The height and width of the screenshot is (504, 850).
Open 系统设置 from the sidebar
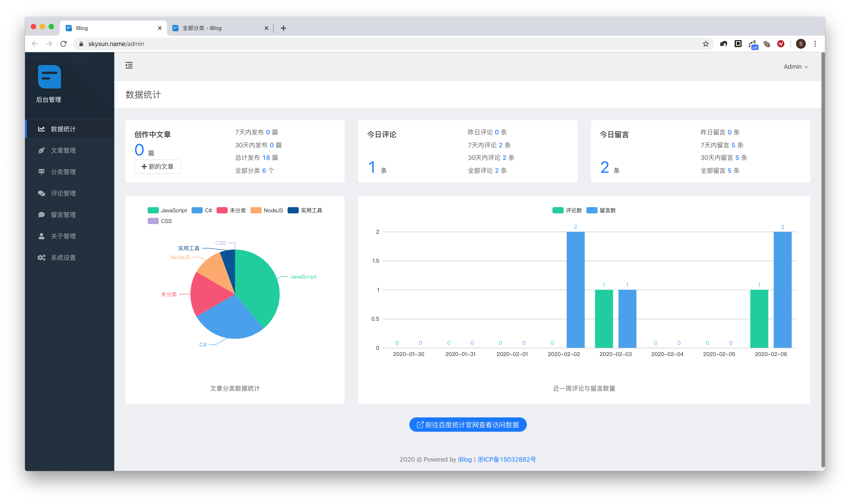click(63, 257)
